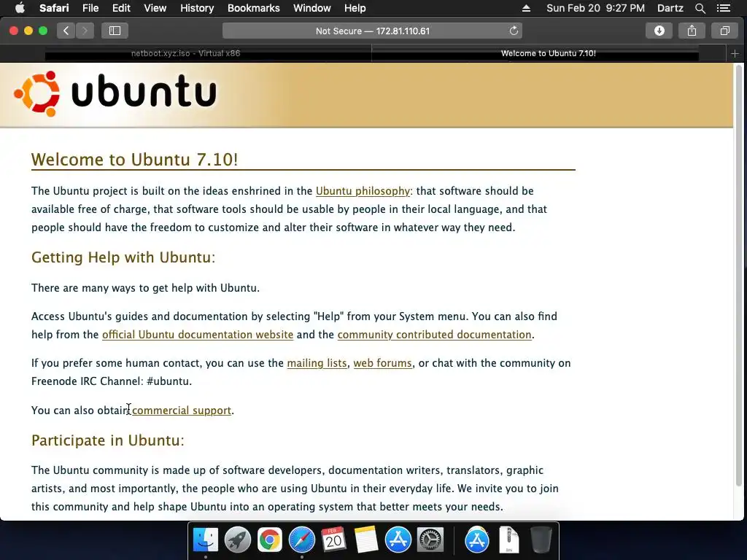Click the Ubuntu logo in page header
747x560 pixels.
[x=115, y=94]
